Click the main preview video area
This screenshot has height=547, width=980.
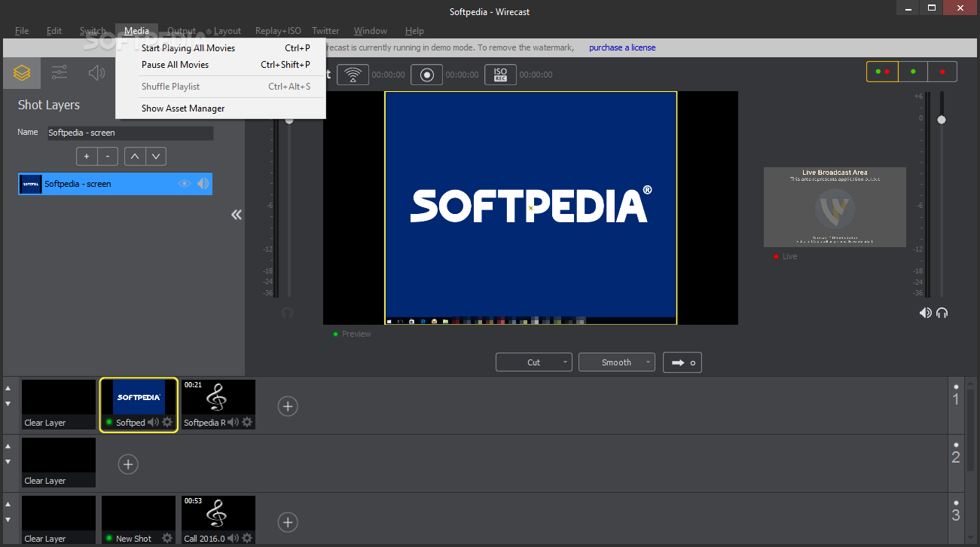pos(530,208)
